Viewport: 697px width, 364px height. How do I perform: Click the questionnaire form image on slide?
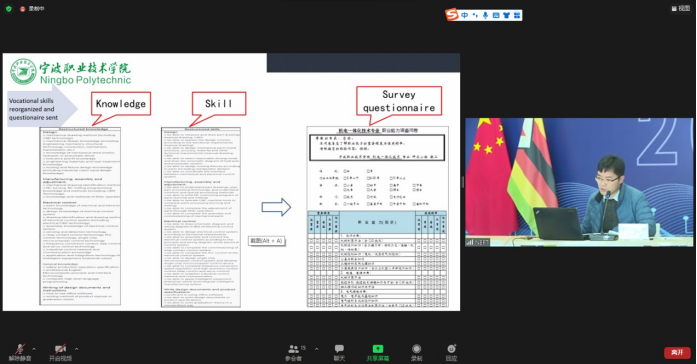[x=377, y=217]
